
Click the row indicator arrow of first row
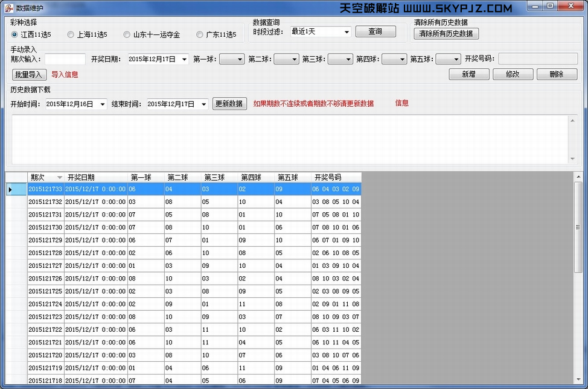tap(10, 189)
